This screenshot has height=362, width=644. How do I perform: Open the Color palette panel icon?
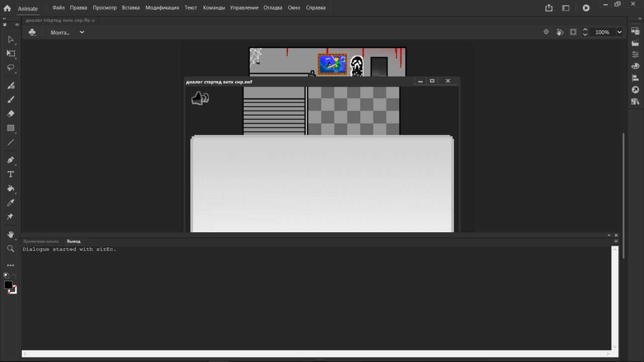[635, 65]
